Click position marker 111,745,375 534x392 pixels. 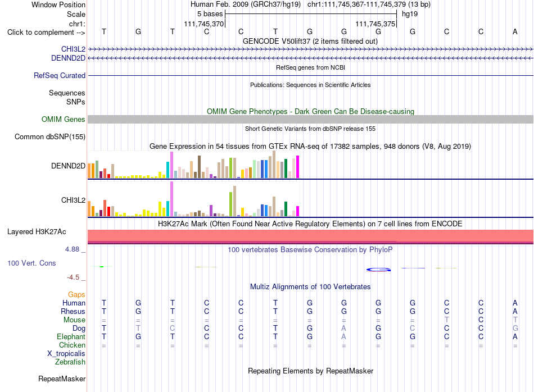click(x=375, y=24)
